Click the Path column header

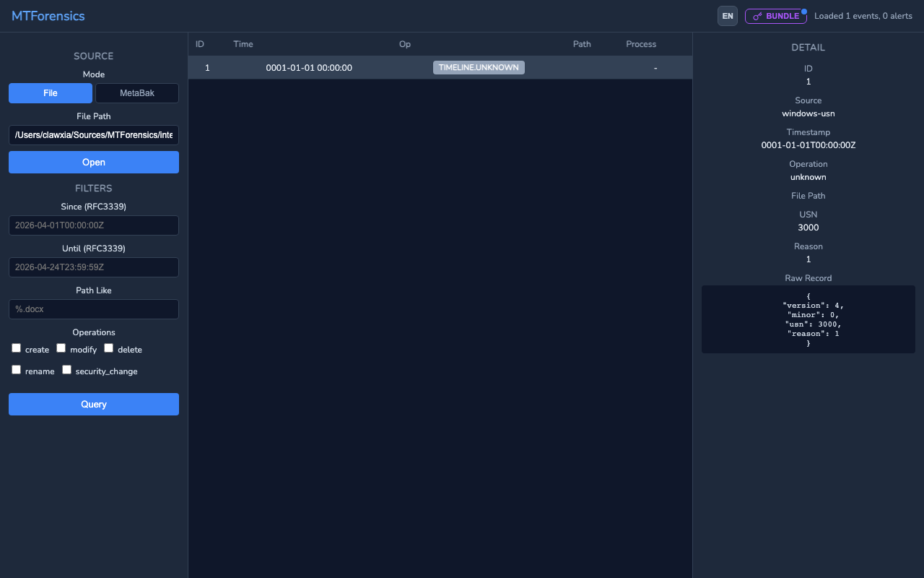coord(582,44)
